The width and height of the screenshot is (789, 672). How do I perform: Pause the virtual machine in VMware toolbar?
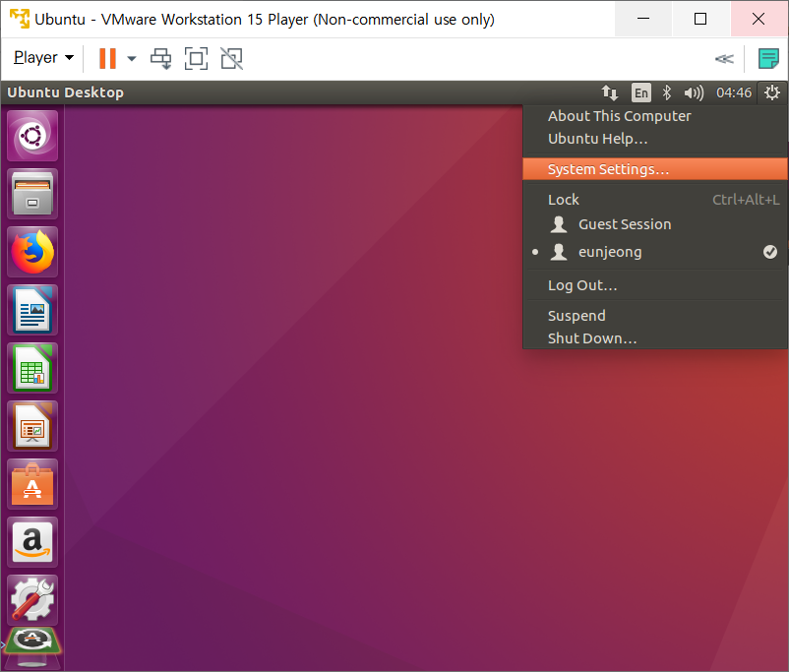(107, 58)
